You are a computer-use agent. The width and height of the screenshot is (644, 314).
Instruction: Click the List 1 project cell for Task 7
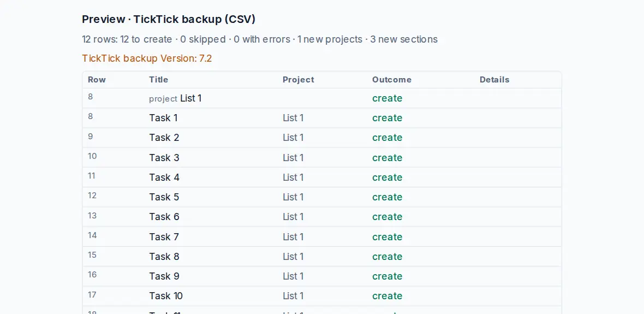pos(293,237)
